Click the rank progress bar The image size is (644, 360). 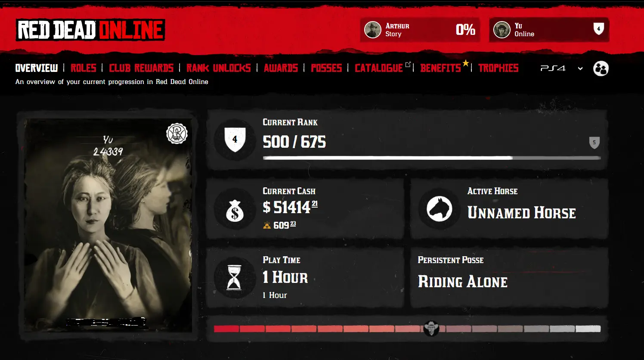click(432, 158)
